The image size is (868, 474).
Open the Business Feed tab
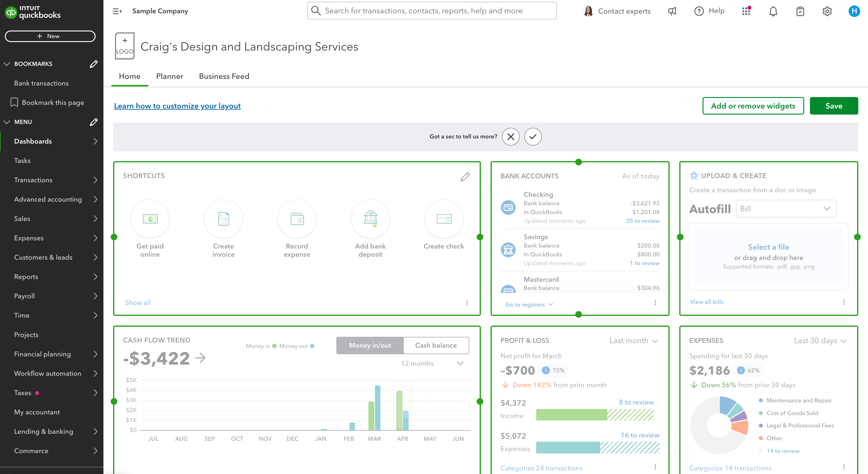pos(224,76)
